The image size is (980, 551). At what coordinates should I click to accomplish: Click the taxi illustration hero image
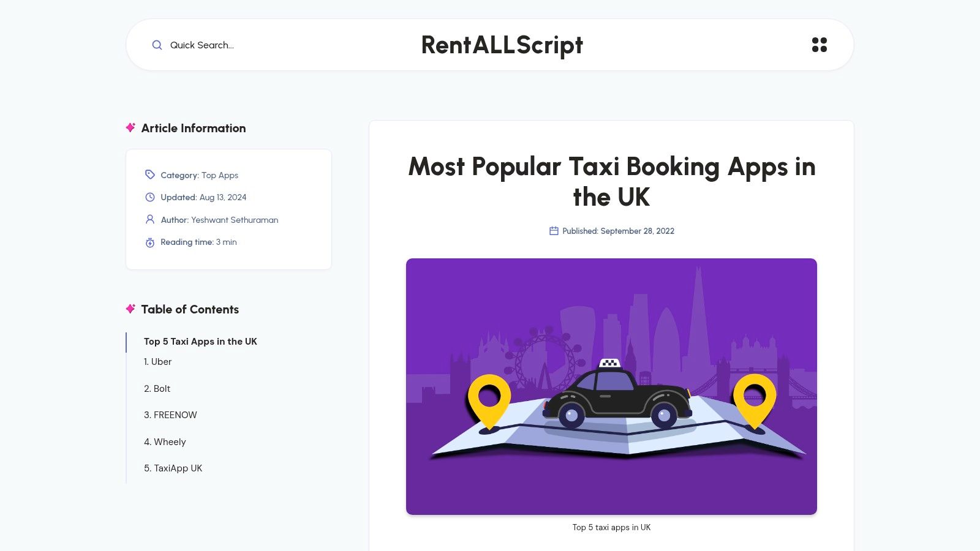pos(611,386)
